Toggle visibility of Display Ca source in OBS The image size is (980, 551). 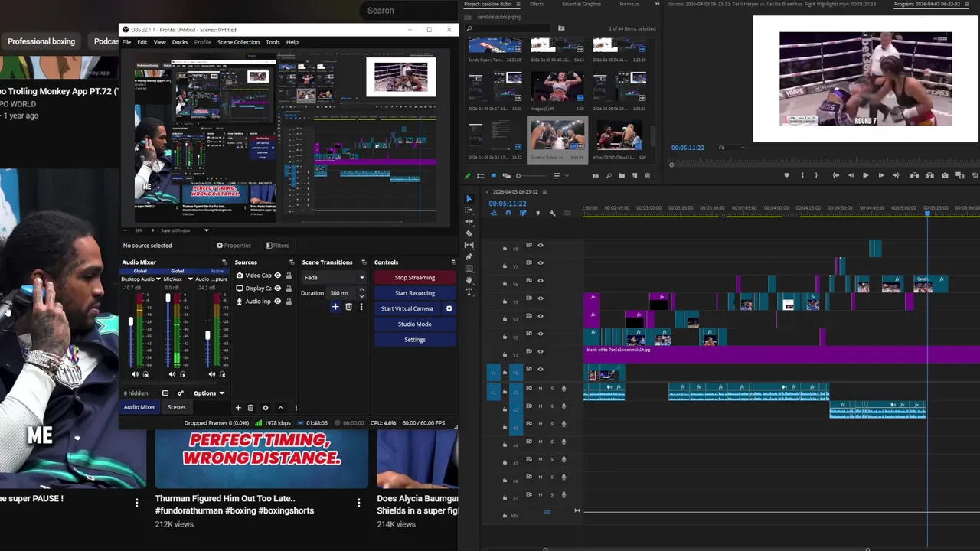click(278, 289)
